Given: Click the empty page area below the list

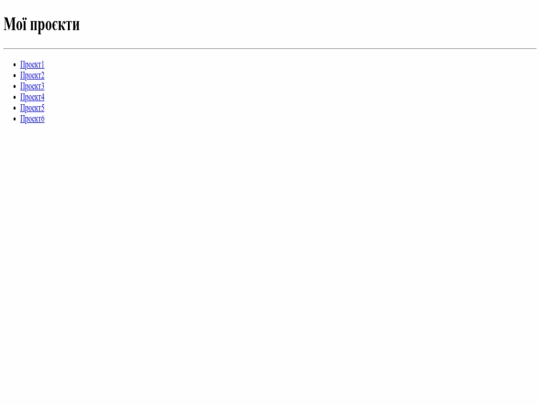Looking at the screenshot, I should pos(270,262).
